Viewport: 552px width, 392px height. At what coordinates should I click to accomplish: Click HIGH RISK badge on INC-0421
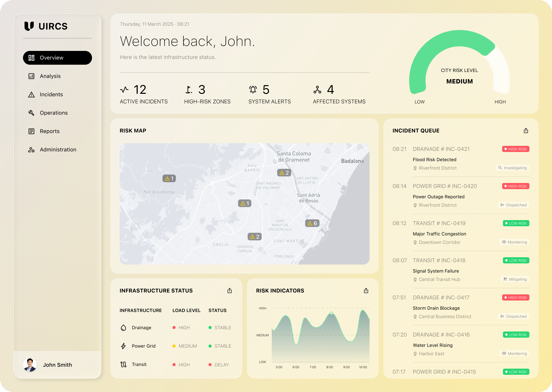pos(516,149)
